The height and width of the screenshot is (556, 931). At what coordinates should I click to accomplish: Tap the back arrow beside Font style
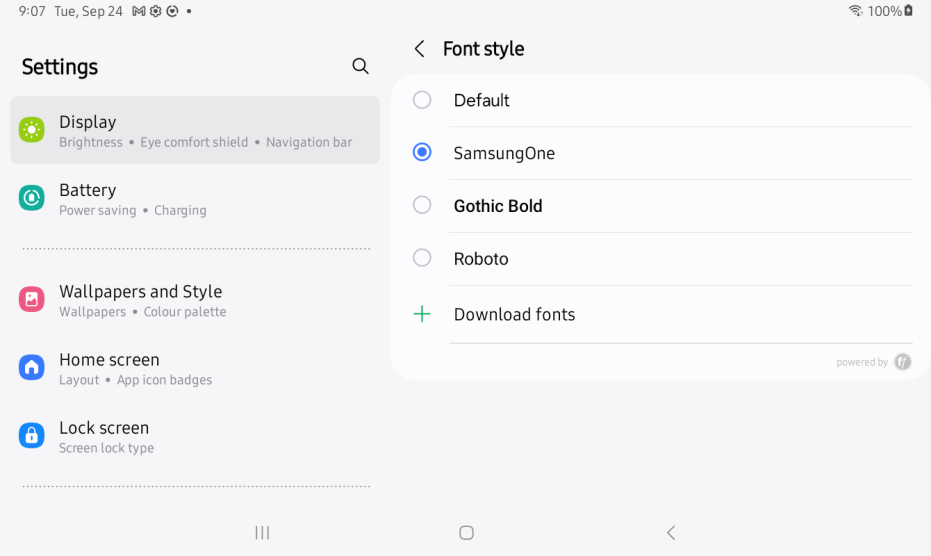coord(419,49)
